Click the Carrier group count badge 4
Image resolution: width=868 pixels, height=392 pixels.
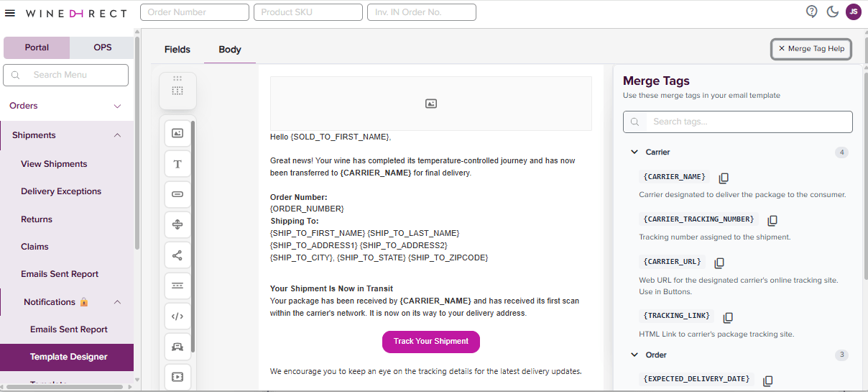coord(842,152)
